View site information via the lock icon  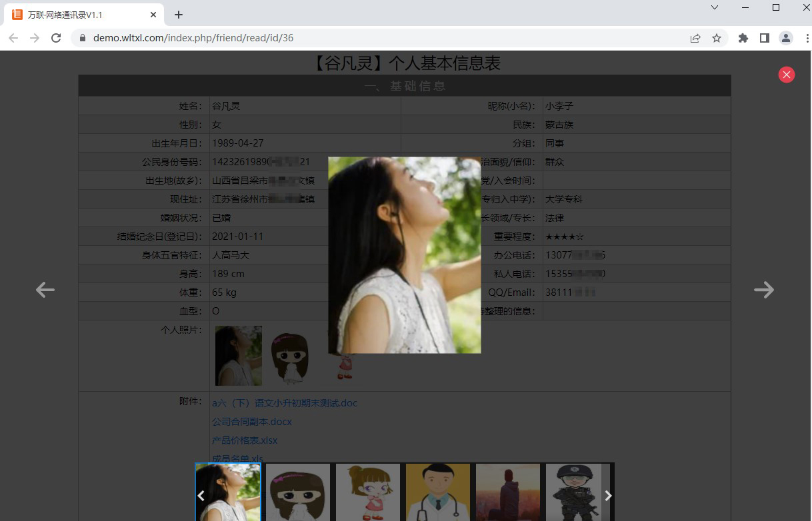point(83,38)
